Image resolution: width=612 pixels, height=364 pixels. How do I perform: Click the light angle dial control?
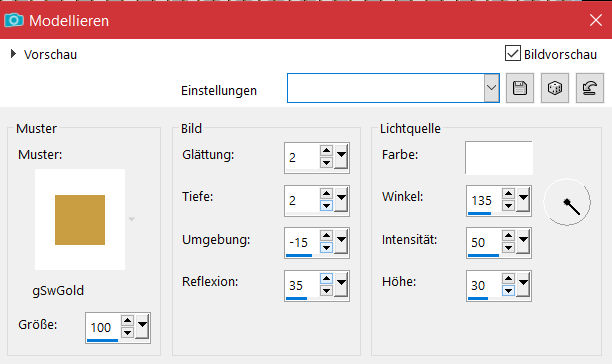click(x=567, y=202)
